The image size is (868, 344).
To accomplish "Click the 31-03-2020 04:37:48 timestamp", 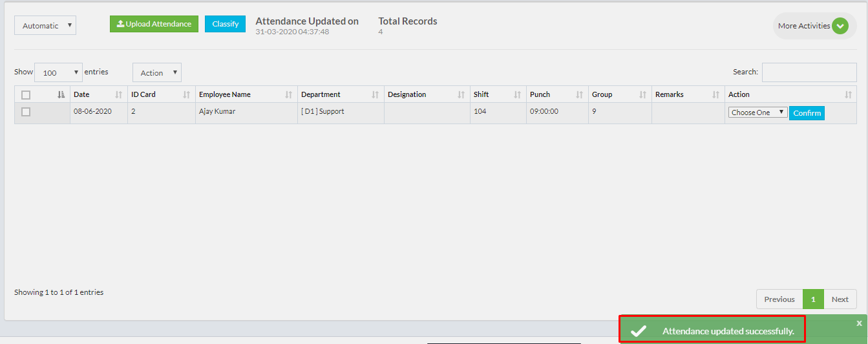I will (292, 32).
